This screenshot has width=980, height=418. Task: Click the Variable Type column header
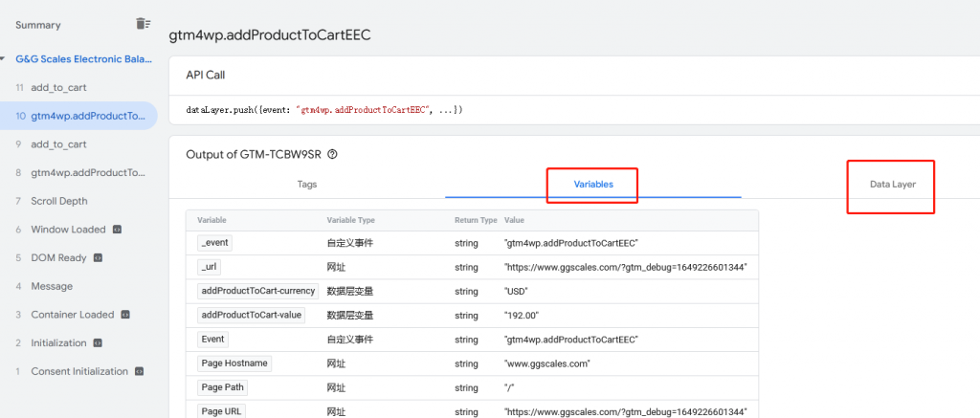[x=350, y=221]
